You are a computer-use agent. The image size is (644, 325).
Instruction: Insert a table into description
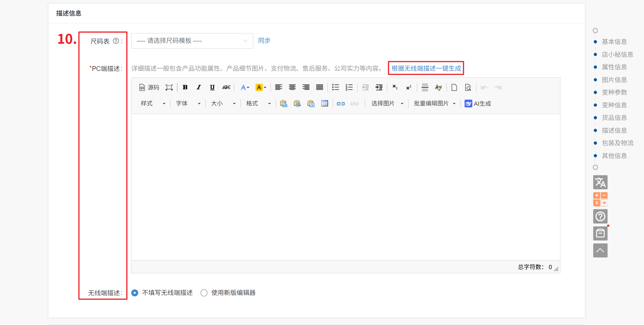tap(324, 104)
